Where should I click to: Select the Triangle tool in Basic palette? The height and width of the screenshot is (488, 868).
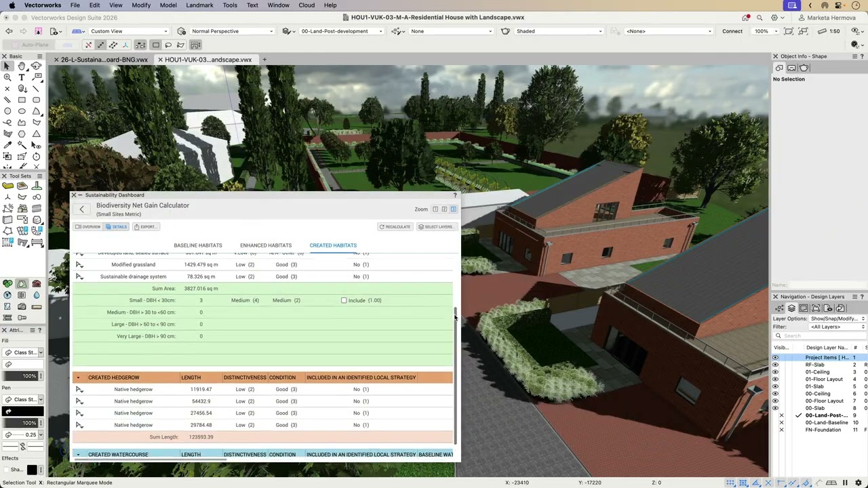coord(36,134)
